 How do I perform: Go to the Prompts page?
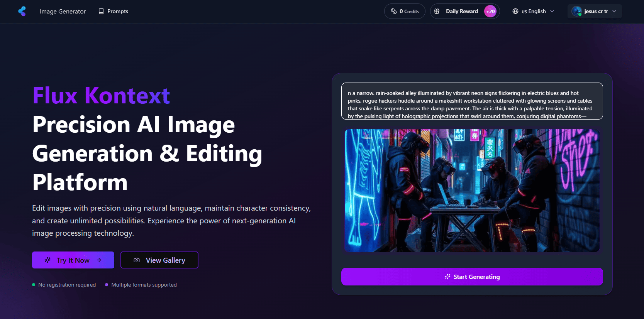pyautogui.click(x=117, y=11)
